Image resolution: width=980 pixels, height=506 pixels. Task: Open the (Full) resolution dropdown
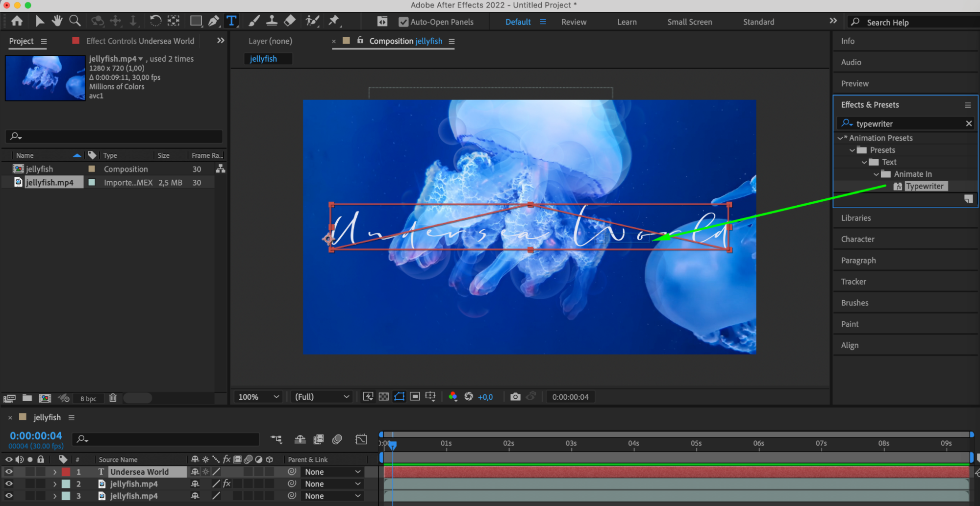tap(322, 397)
